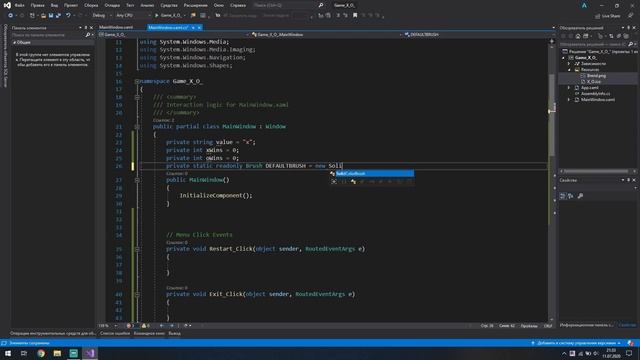Expand the Зависимости node
The image size is (640, 360).
(x=569, y=64)
